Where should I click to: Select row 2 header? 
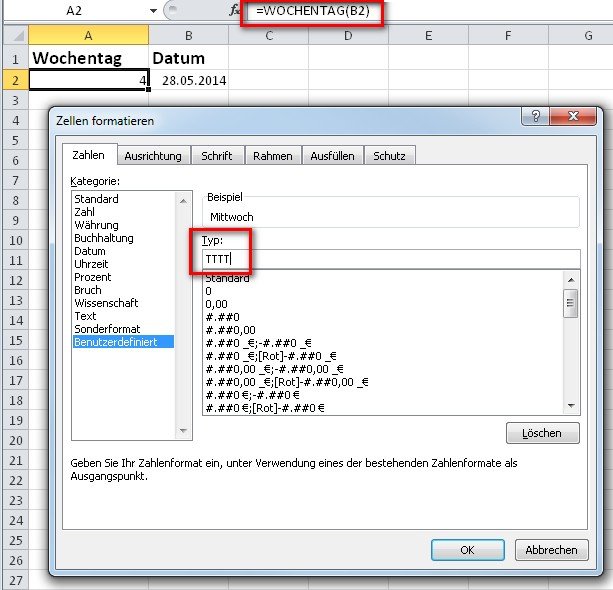[x=16, y=80]
